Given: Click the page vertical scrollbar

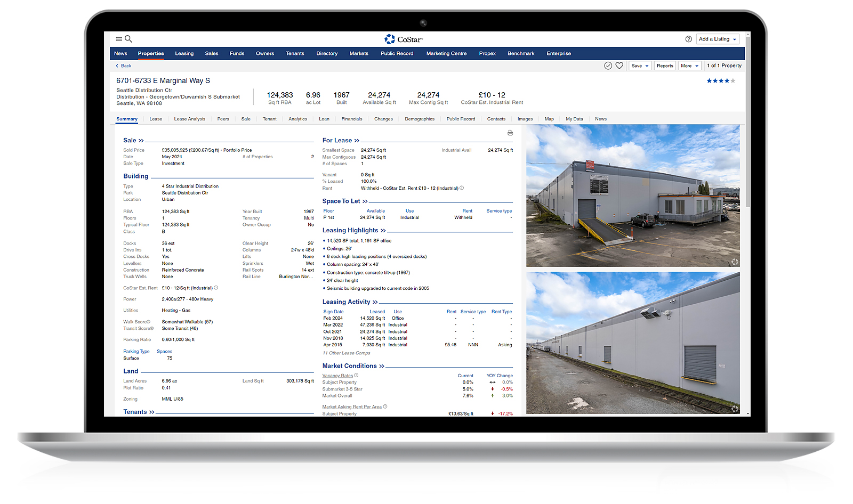Looking at the screenshot, I should pos(748,160).
